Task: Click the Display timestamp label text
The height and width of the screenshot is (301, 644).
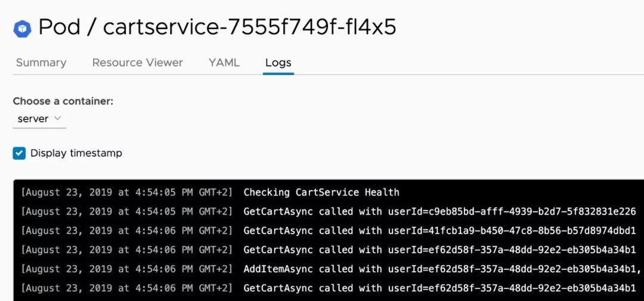Action: tap(76, 153)
